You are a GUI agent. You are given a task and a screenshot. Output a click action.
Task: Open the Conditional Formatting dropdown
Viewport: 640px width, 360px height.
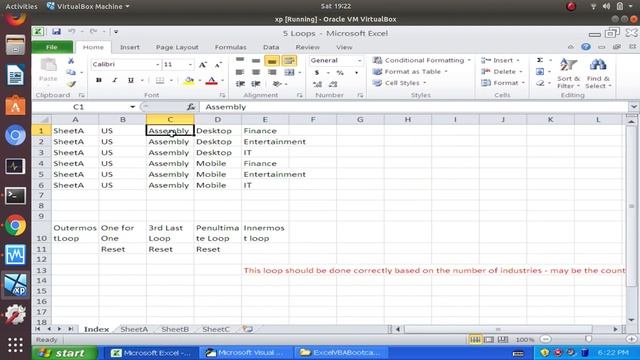tap(422, 60)
